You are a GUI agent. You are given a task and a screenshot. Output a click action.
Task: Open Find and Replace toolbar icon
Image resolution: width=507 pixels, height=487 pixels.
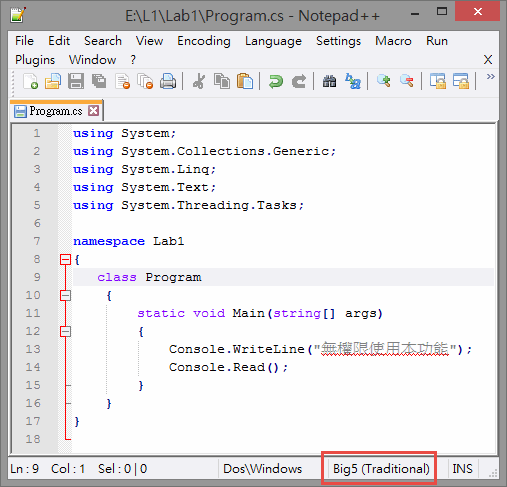pos(353,81)
